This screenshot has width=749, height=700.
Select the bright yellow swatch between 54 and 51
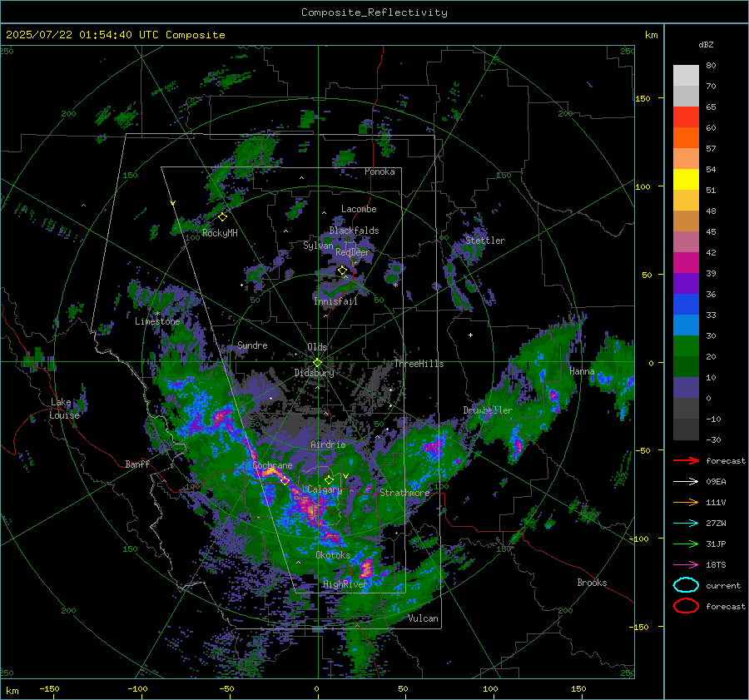tap(686, 179)
